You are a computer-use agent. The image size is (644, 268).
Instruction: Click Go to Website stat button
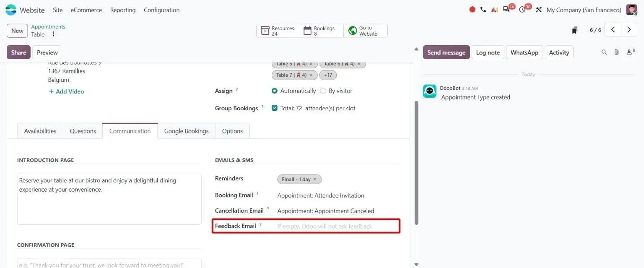tap(366, 31)
